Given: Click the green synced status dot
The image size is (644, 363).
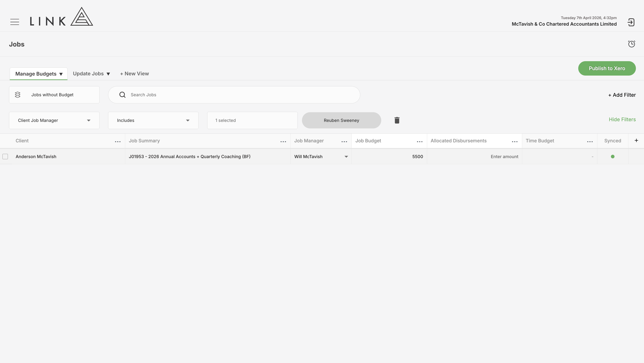Looking at the screenshot, I should 612,157.
